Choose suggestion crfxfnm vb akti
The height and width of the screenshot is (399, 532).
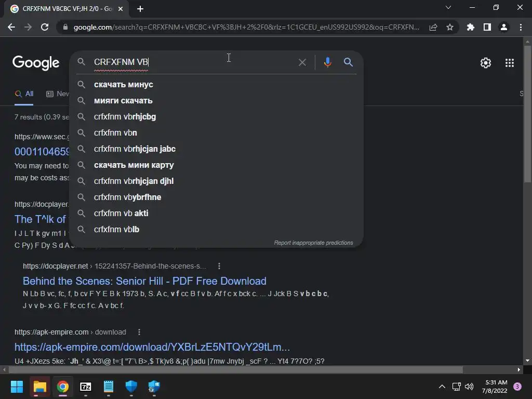tap(217, 214)
